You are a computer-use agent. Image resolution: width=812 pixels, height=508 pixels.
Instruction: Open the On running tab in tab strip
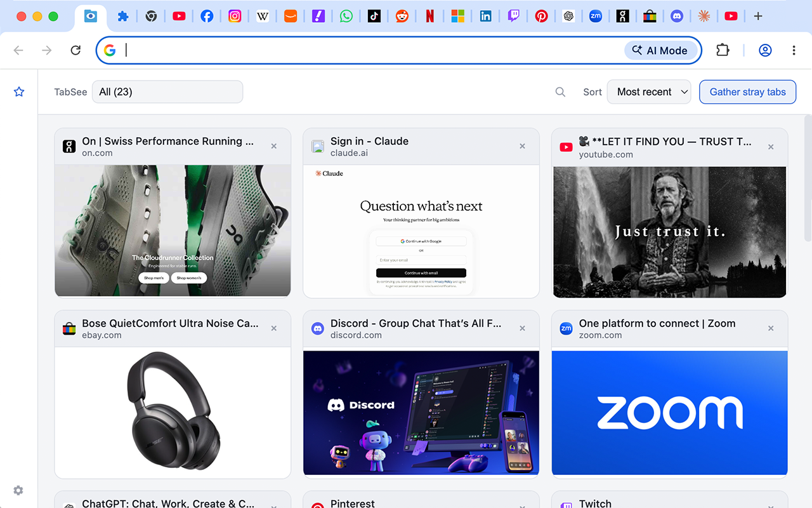tap(623, 17)
